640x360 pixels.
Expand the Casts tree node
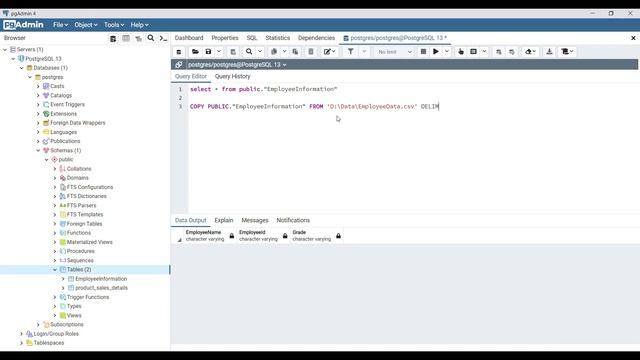[38, 86]
